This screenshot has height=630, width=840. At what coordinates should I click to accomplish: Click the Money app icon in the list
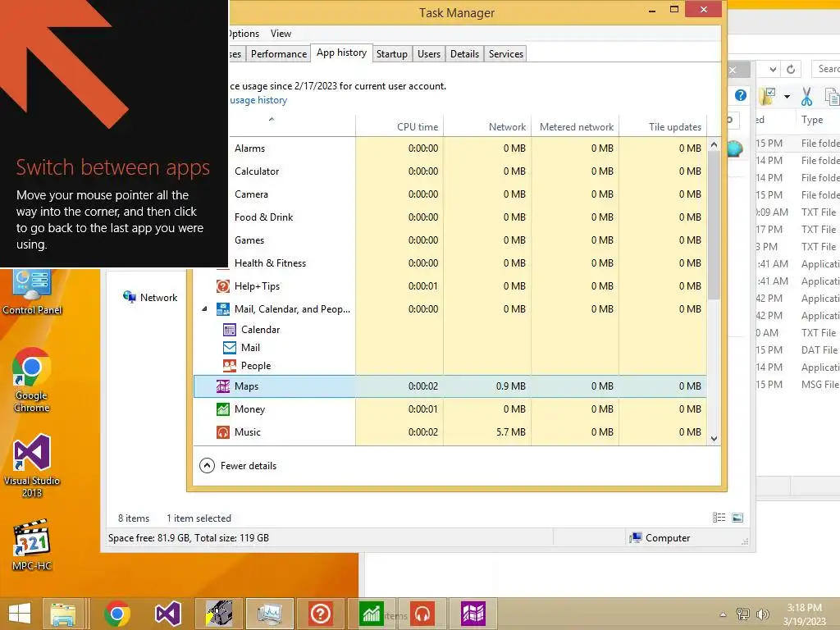tap(223, 409)
